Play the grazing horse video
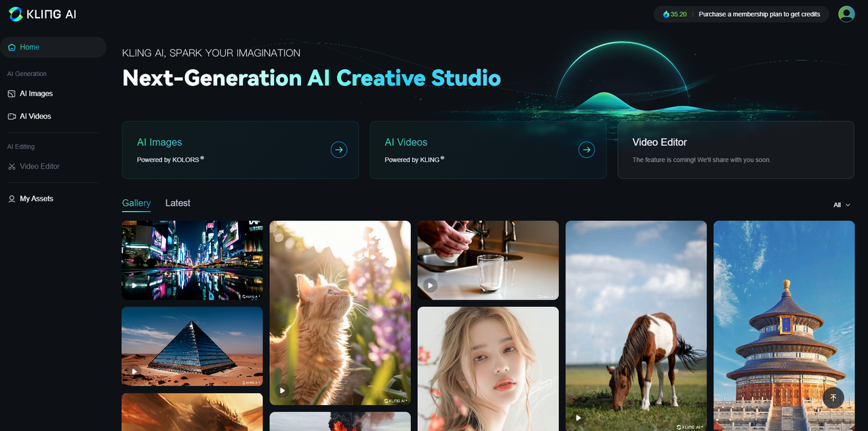The height and width of the screenshot is (431, 868). pos(578,417)
